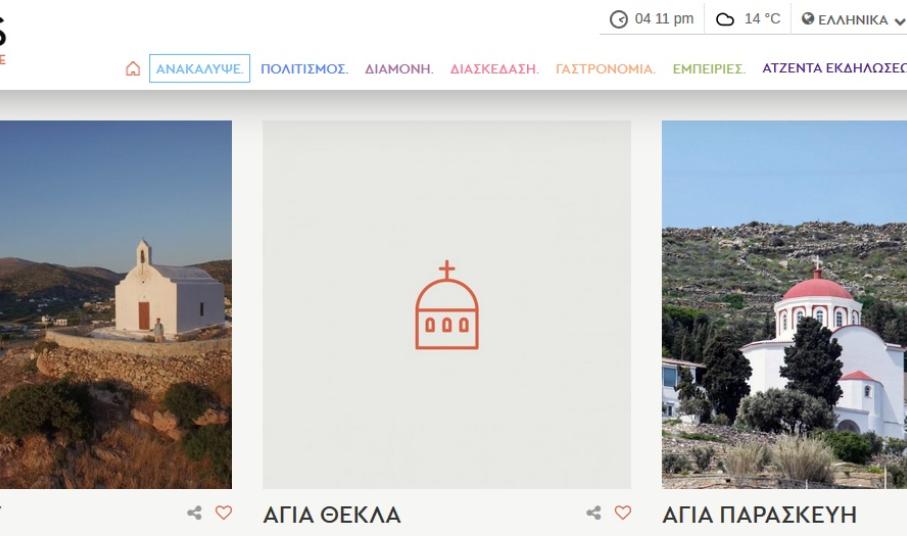Image resolution: width=907 pixels, height=536 pixels.
Task: Open the ΓΑΣΤΡΟΝΟΜΙΑ menu item
Action: point(605,69)
